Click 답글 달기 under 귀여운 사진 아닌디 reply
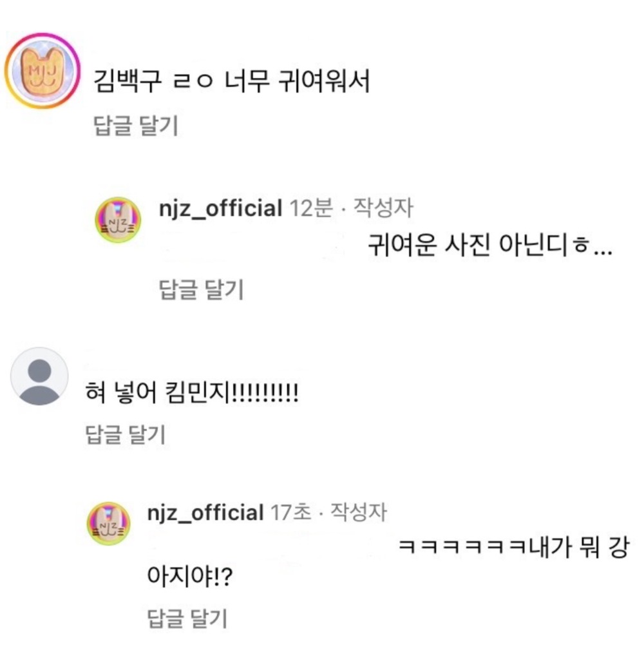 click(x=202, y=289)
